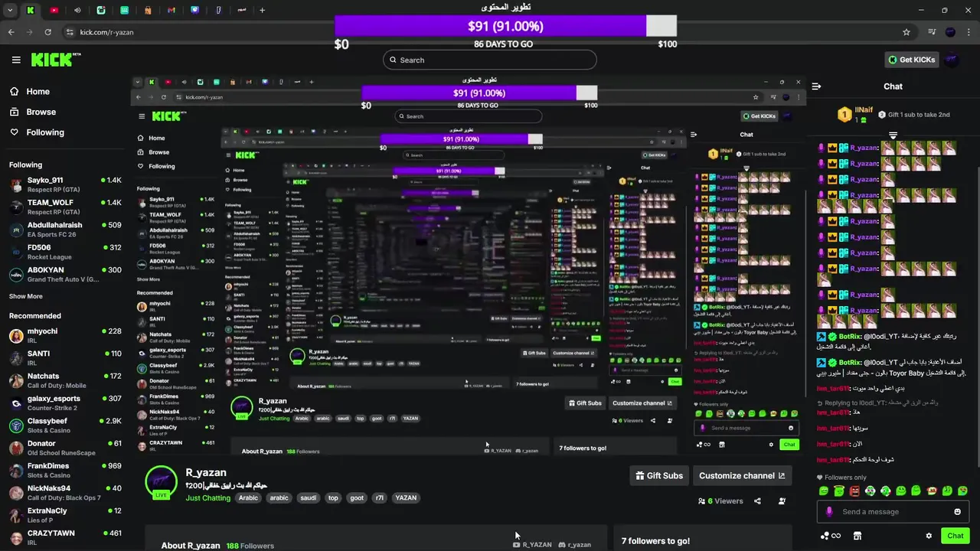Reload the page with refresh icon
The image size is (980, 551).
47,32
